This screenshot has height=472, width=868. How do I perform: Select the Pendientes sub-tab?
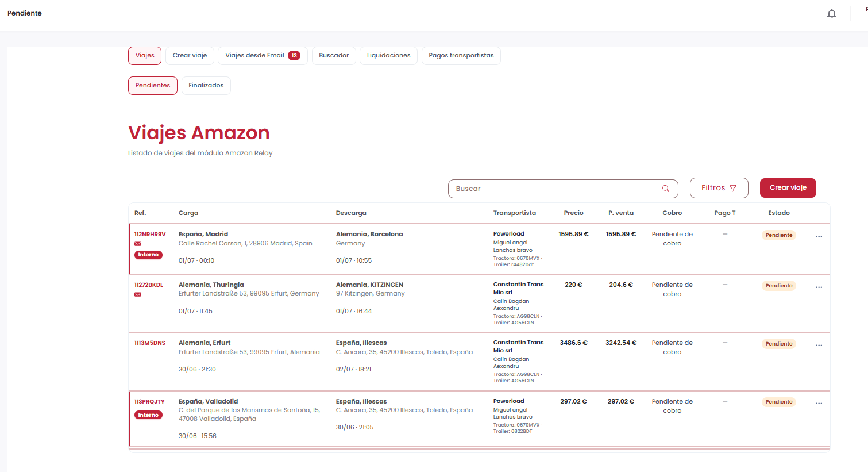click(x=153, y=86)
